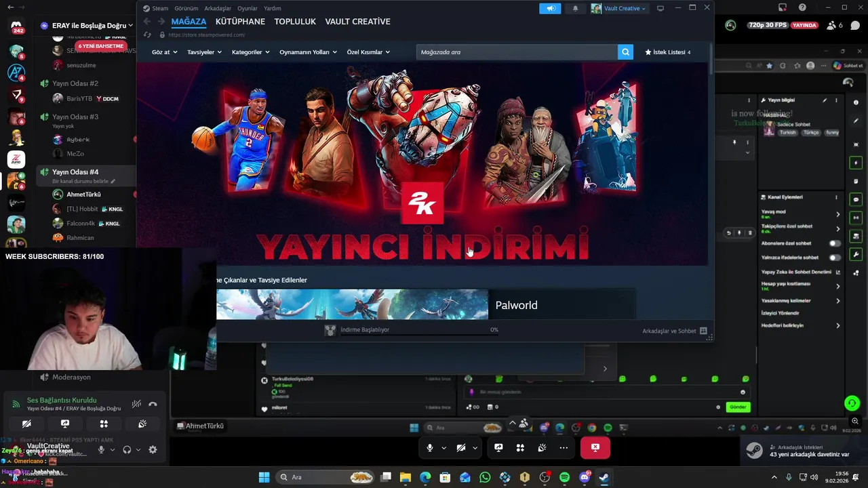Join Yayın Odası #2 voice channel
Image resolution: width=868 pixels, height=488 pixels.
coord(75,83)
